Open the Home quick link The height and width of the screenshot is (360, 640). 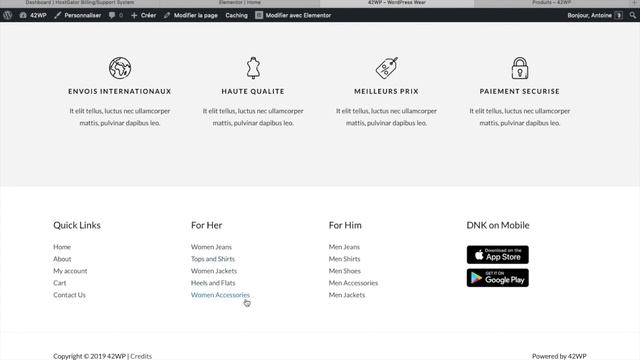point(62,247)
